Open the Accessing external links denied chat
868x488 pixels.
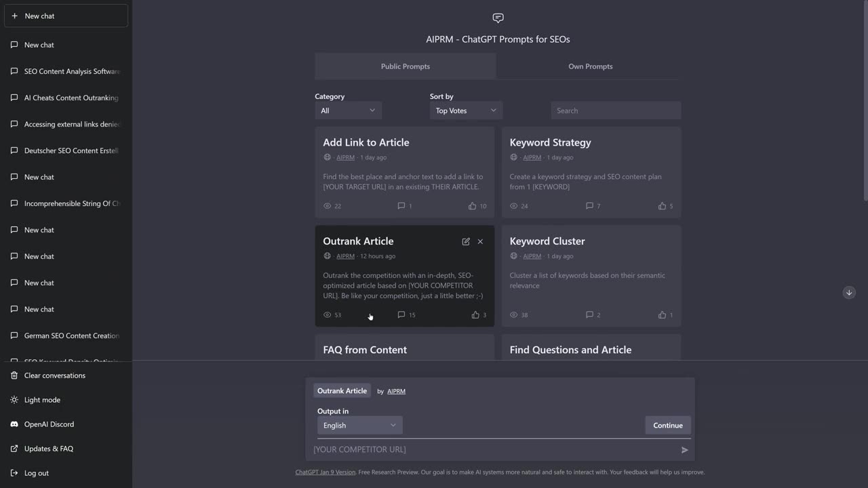[x=66, y=124]
